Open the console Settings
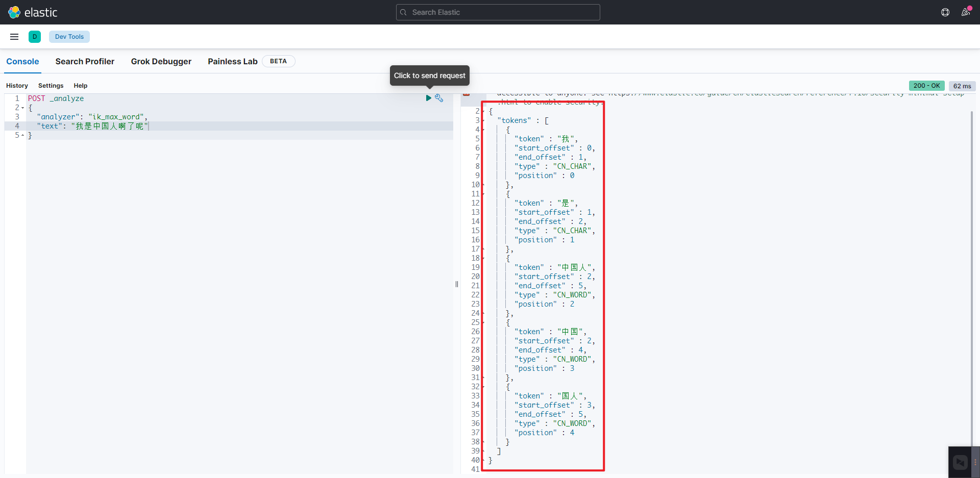 [x=51, y=86]
